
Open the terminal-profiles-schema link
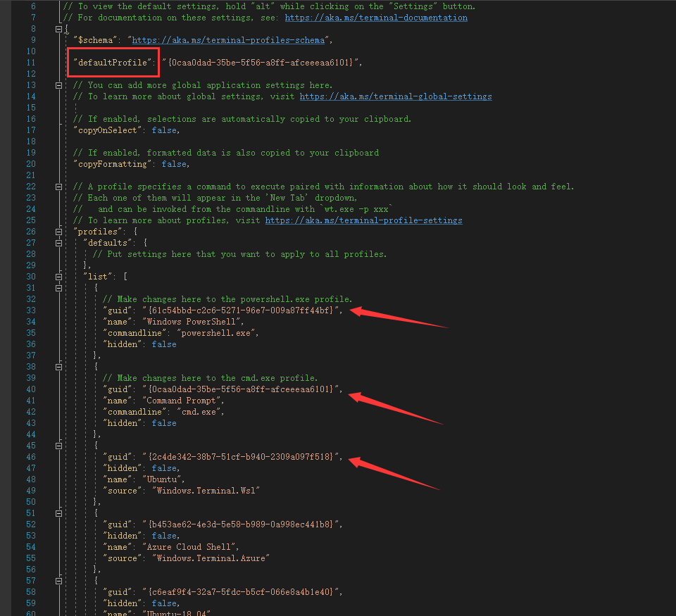[x=228, y=39]
